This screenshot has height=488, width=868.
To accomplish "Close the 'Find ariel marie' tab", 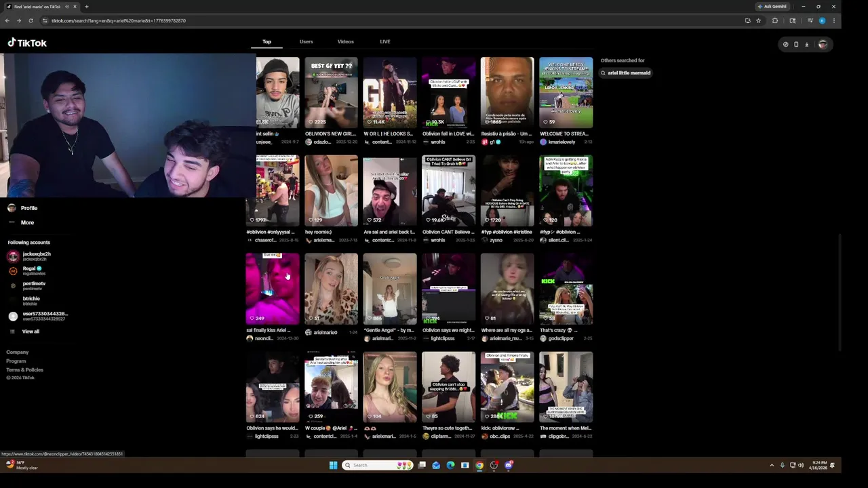I will 75,7.
